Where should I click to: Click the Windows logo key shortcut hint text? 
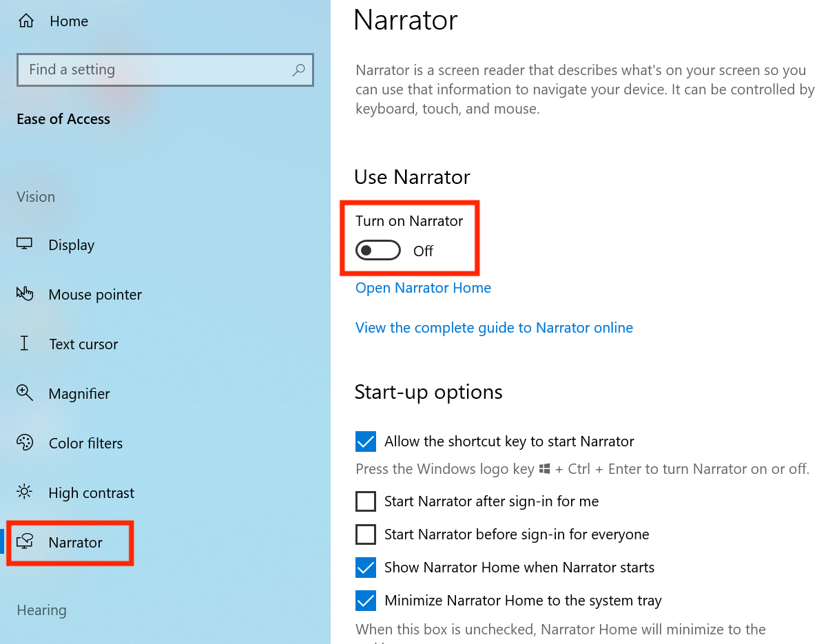[x=582, y=469]
